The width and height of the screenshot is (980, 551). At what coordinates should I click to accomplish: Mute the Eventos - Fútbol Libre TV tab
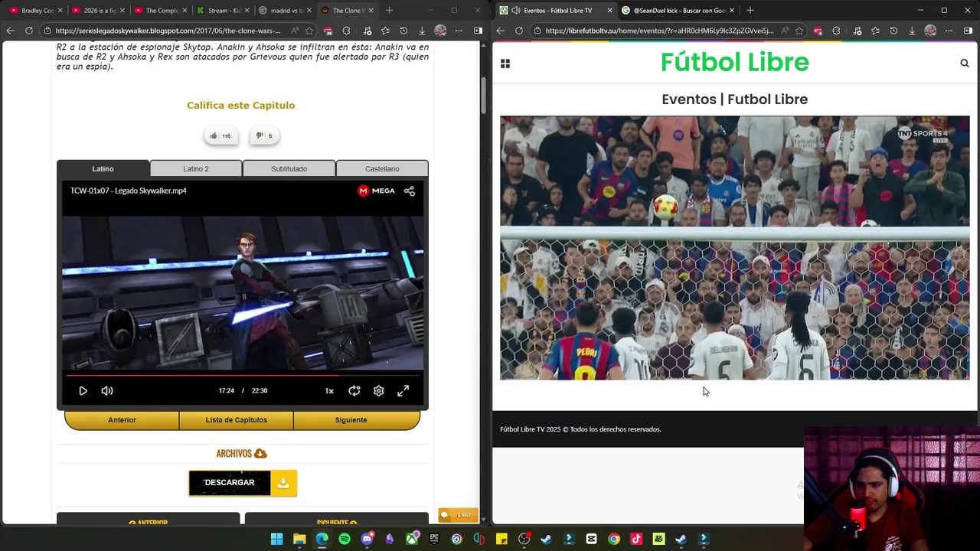coord(515,10)
